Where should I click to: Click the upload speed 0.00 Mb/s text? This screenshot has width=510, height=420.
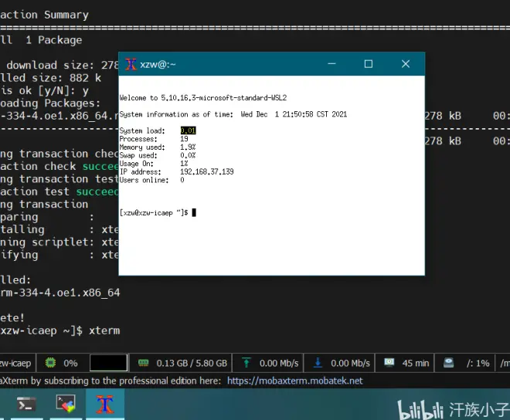click(x=279, y=363)
